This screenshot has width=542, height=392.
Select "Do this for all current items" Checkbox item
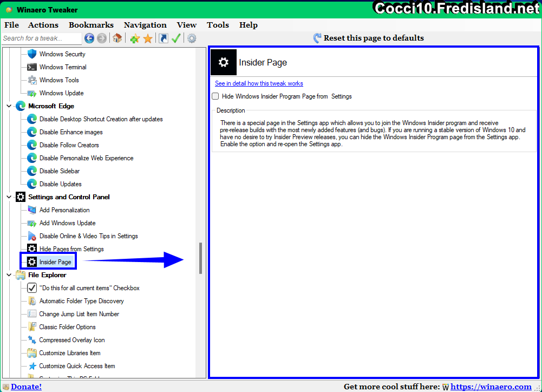(89, 288)
